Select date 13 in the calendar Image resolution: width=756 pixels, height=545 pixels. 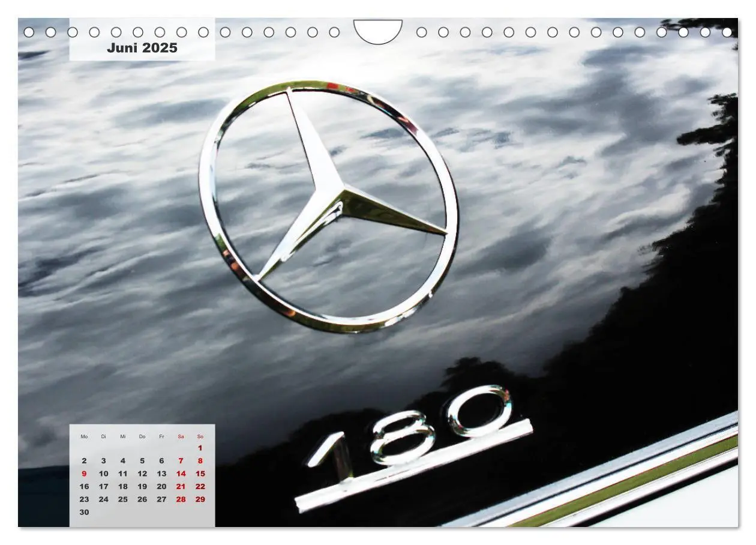point(161,474)
